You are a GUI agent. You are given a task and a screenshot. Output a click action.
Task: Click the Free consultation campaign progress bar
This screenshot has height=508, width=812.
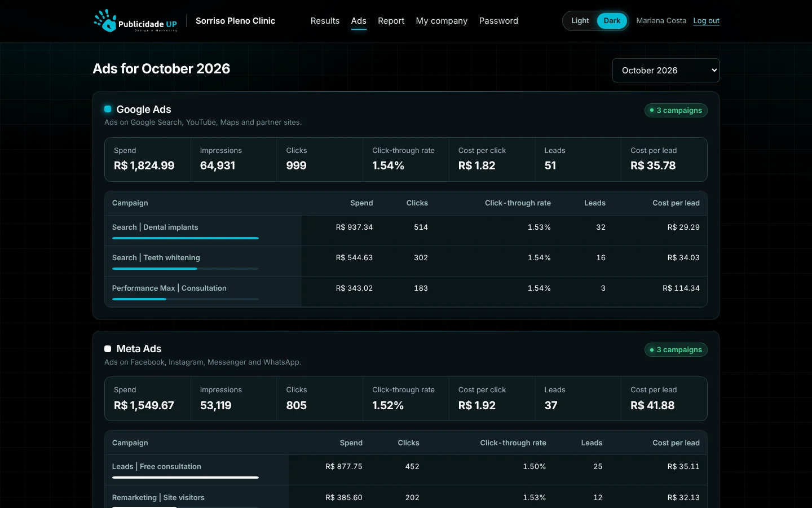(x=186, y=478)
